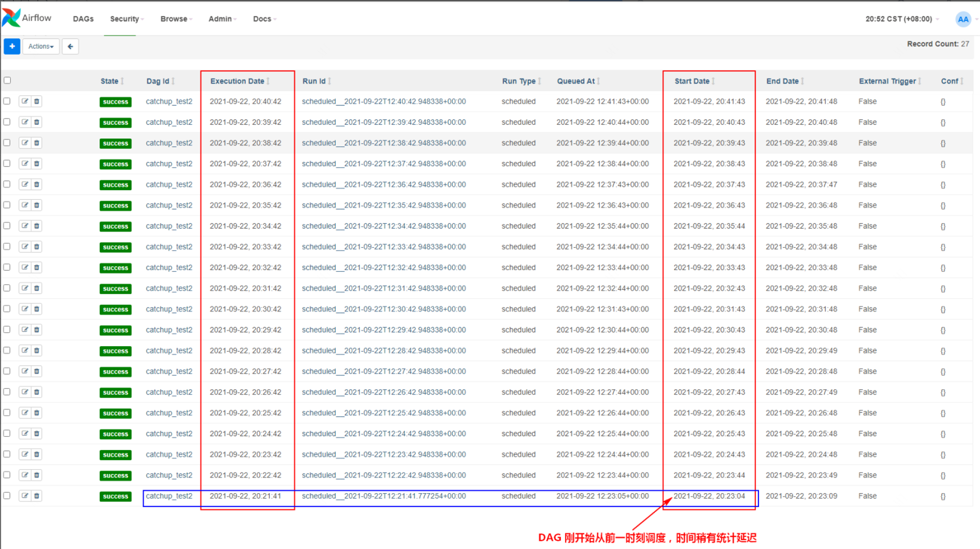Check the row with execution 20:38:42
Viewport: 980px width, 549px height.
point(7,143)
